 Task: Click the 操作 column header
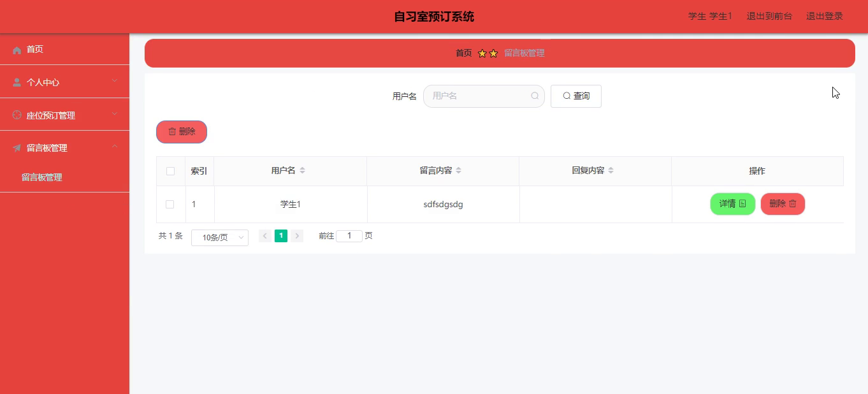tap(757, 171)
